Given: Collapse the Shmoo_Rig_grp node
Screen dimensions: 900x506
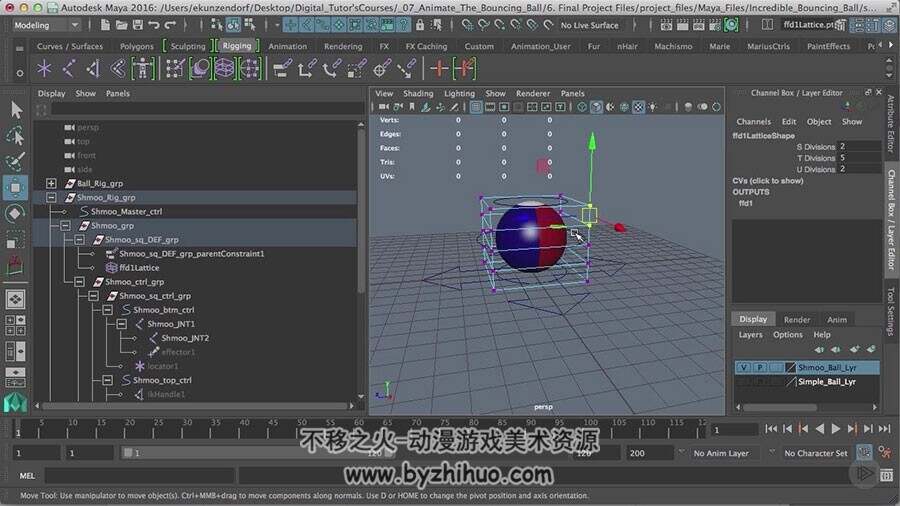Looking at the screenshot, I should pos(51,197).
